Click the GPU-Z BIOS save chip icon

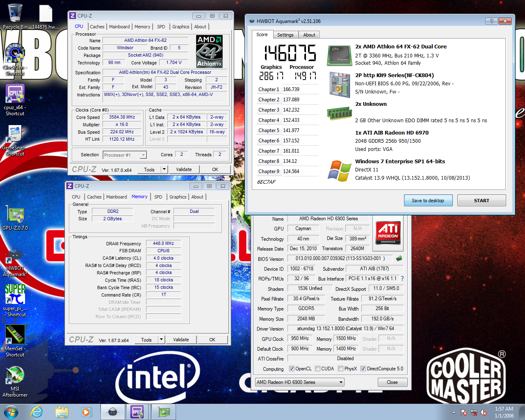(399, 258)
